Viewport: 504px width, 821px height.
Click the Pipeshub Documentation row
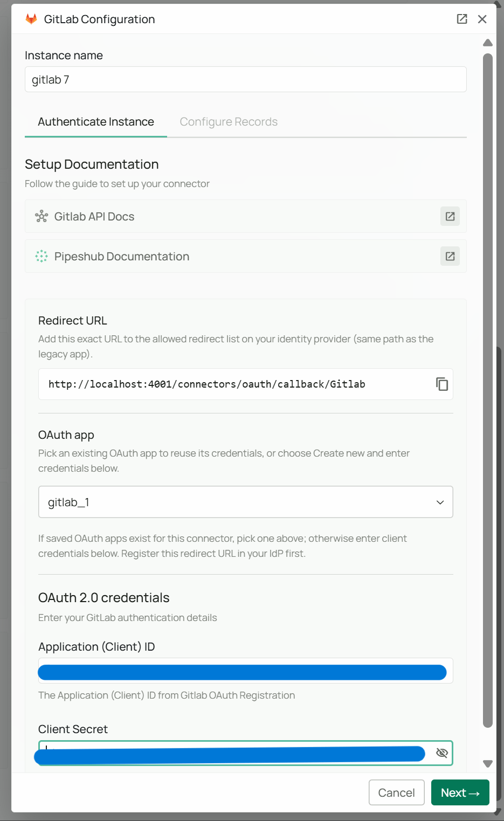[246, 256]
